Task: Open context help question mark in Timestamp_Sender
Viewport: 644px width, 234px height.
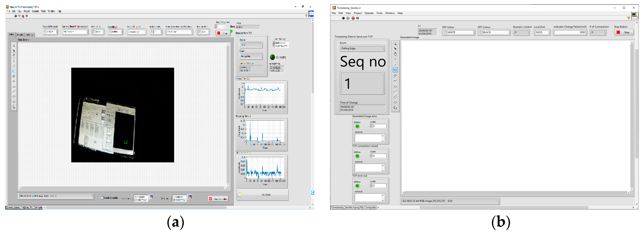Action: [628, 18]
